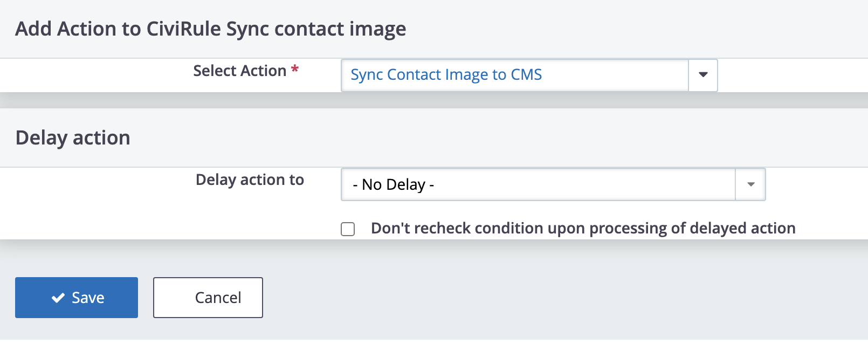This screenshot has width=868, height=358.
Task: Focus the "- No Delay -" selected text
Action: [x=393, y=184]
